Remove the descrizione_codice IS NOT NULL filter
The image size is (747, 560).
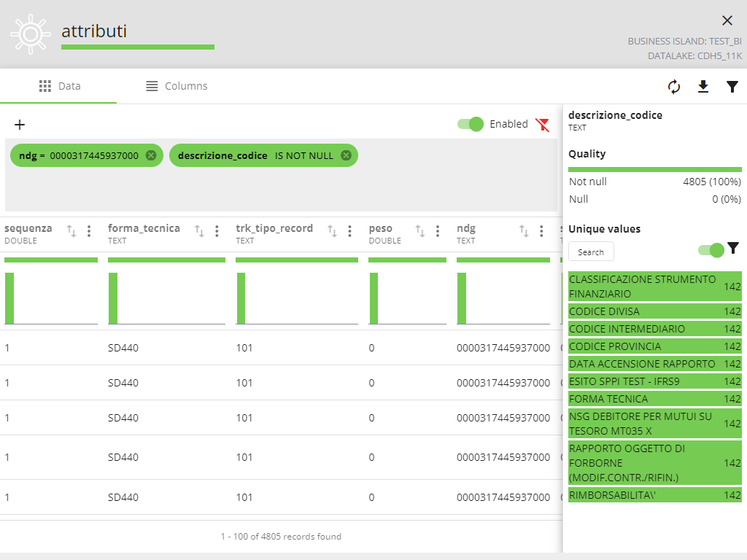coord(346,155)
